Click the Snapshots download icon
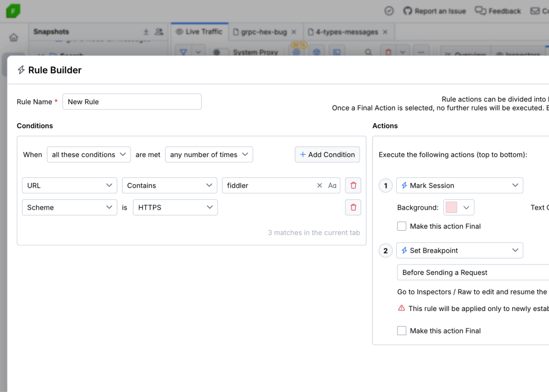The image size is (549, 392). tap(146, 32)
